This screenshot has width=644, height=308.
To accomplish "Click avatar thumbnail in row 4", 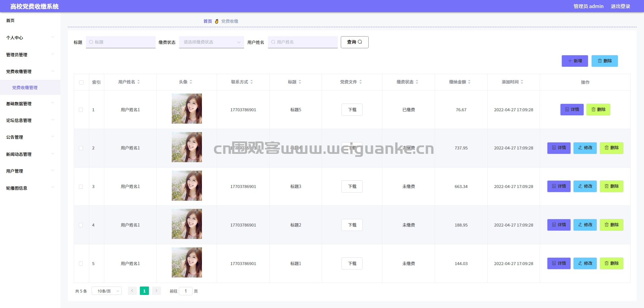I will [x=187, y=224].
